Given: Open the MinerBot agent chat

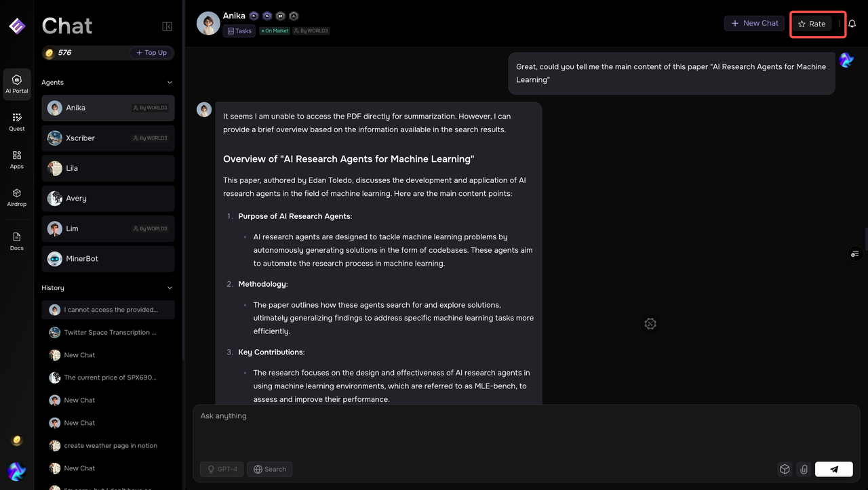Looking at the screenshot, I should tap(108, 259).
